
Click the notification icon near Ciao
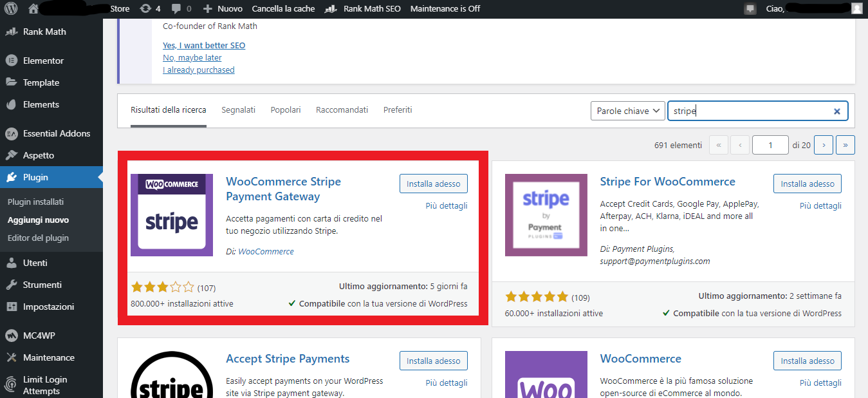pyautogui.click(x=750, y=9)
